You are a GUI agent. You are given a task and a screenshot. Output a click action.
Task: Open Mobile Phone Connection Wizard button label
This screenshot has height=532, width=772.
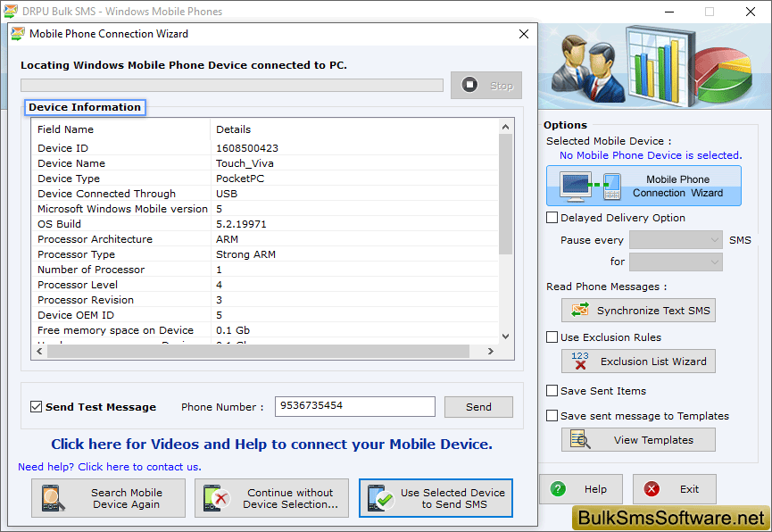point(677,187)
